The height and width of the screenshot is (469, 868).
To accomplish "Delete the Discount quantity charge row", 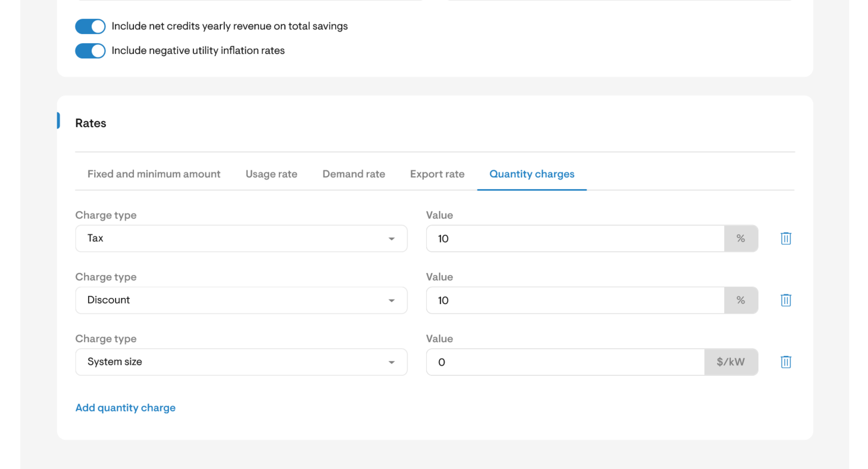I will coord(785,300).
